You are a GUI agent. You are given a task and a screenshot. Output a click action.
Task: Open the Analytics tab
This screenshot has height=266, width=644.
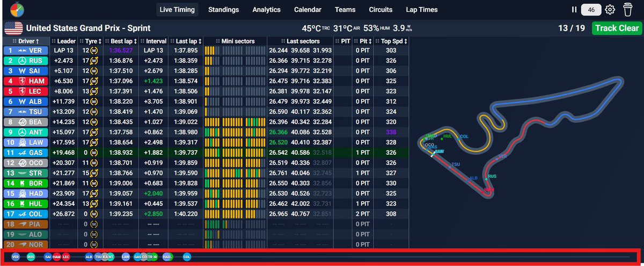266,10
